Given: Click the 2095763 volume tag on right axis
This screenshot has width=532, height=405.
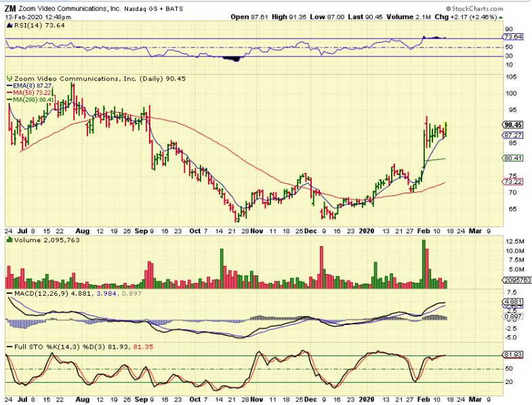Looking at the screenshot, I should (517, 280).
